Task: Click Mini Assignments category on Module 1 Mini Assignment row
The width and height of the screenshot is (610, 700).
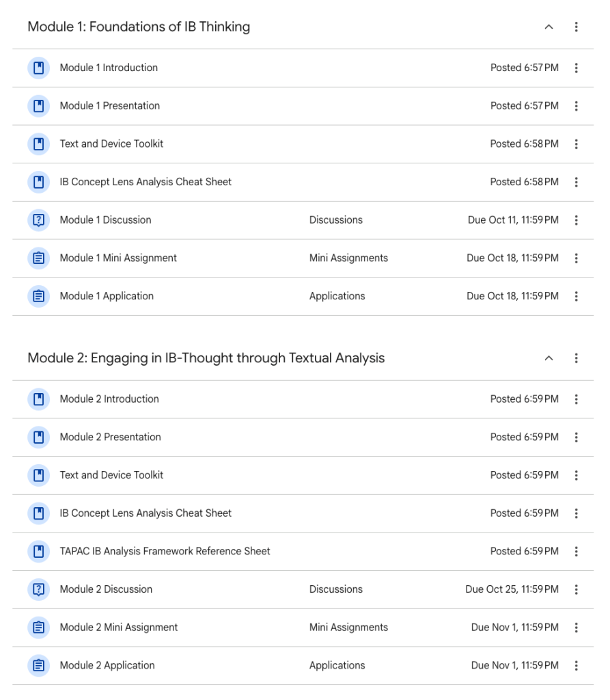Action: click(348, 258)
